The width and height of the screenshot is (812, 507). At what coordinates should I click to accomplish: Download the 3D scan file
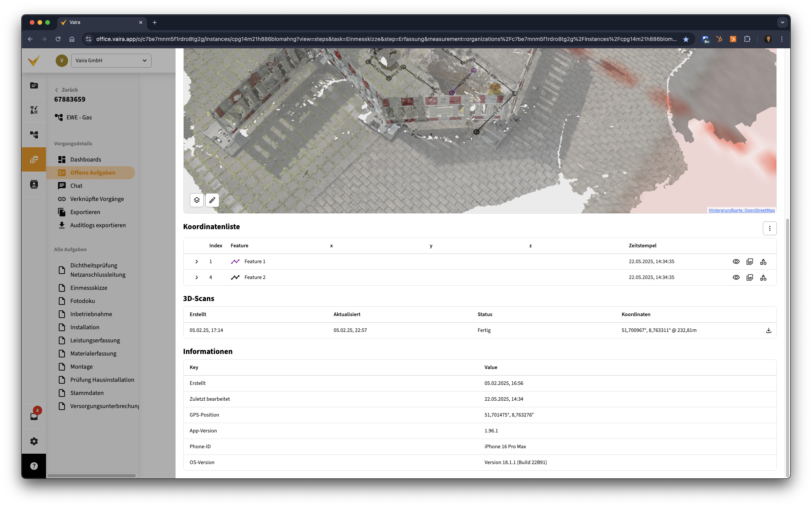pos(768,330)
